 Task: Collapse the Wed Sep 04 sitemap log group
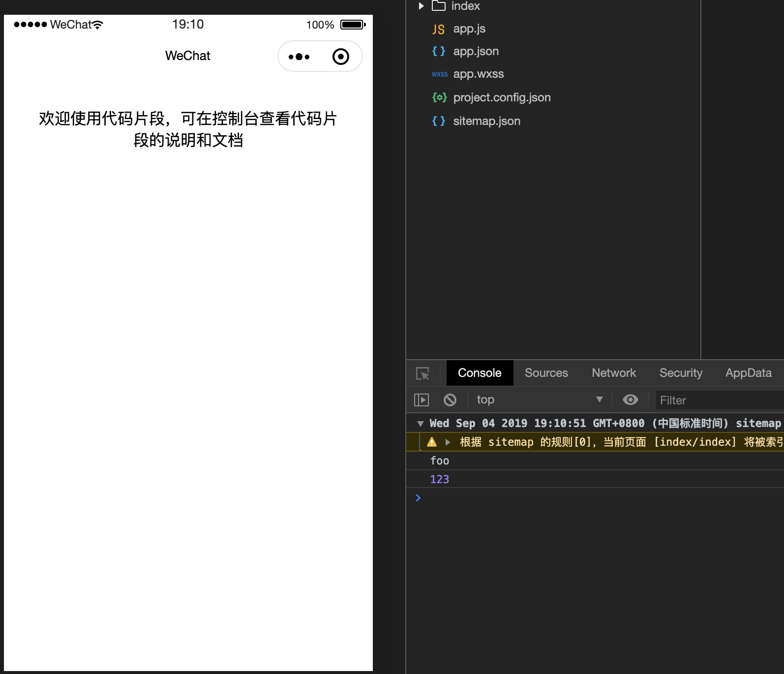point(420,424)
